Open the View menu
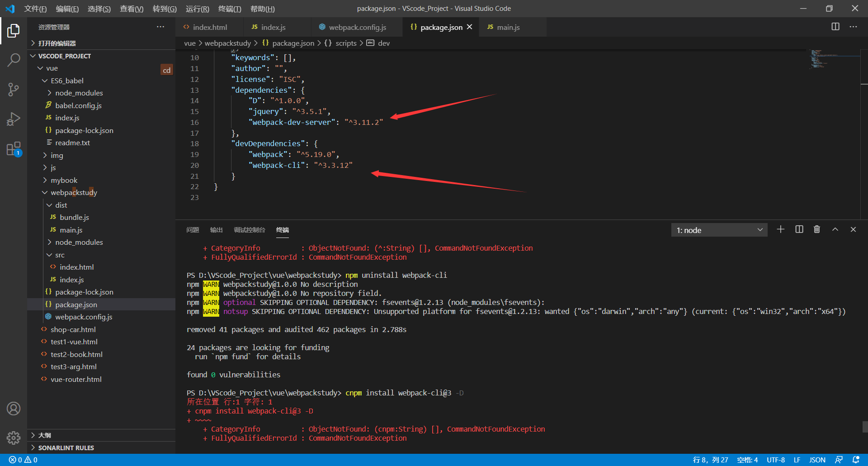 131,9
